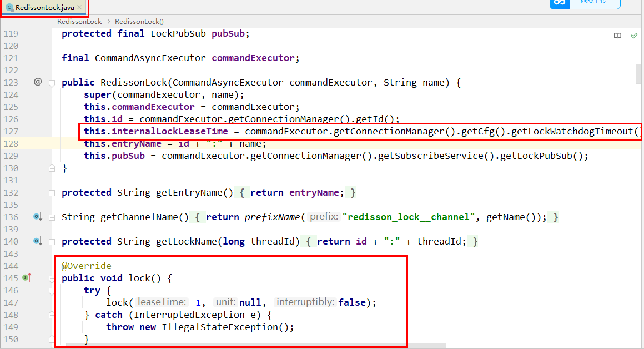Expand the folded getLockName method at line 140
644x349 pixels.
pos(52,242)
